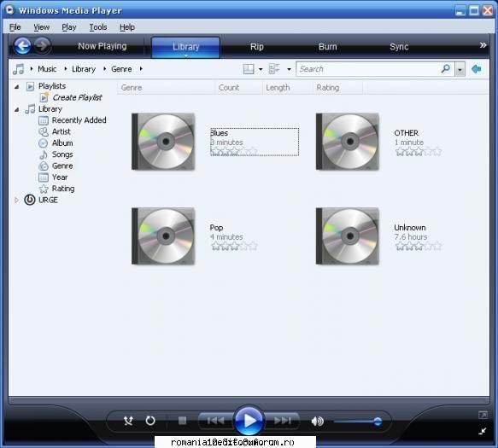Sort by Genre column header
The height and width of the screenshot is (448, 498).
(167, 88)
